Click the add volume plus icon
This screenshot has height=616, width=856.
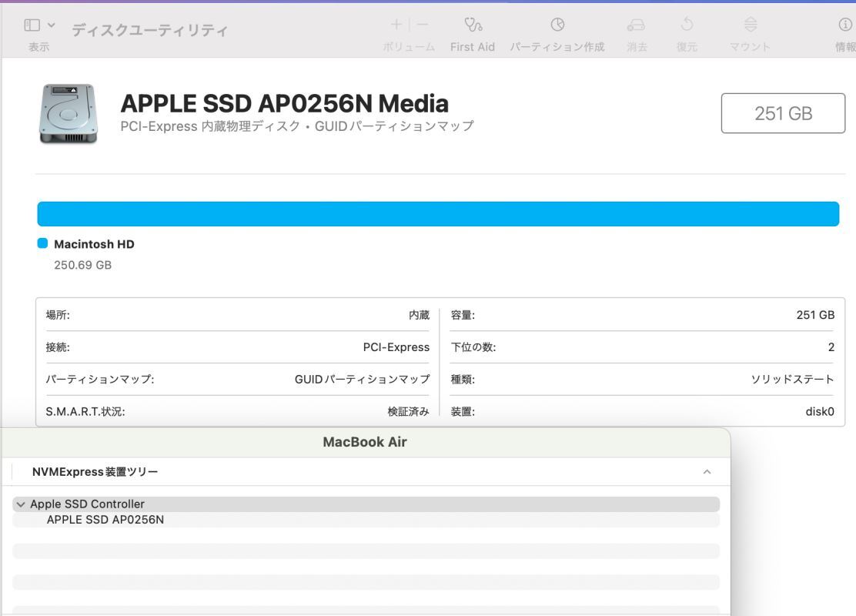coord(396,25)
